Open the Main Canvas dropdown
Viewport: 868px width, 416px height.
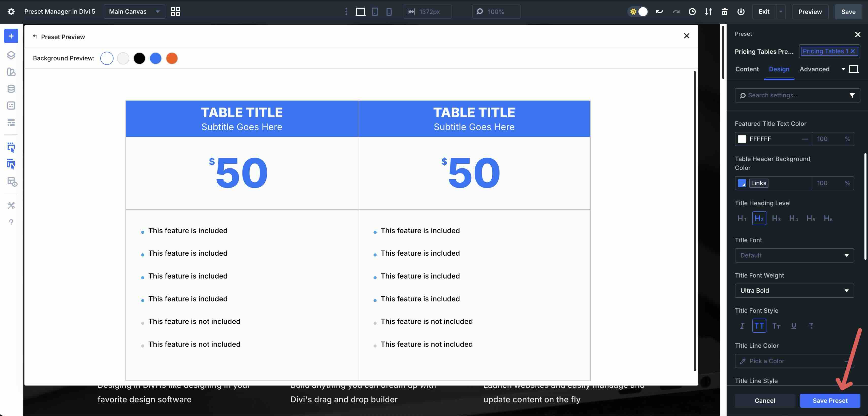tap(134, 11)
